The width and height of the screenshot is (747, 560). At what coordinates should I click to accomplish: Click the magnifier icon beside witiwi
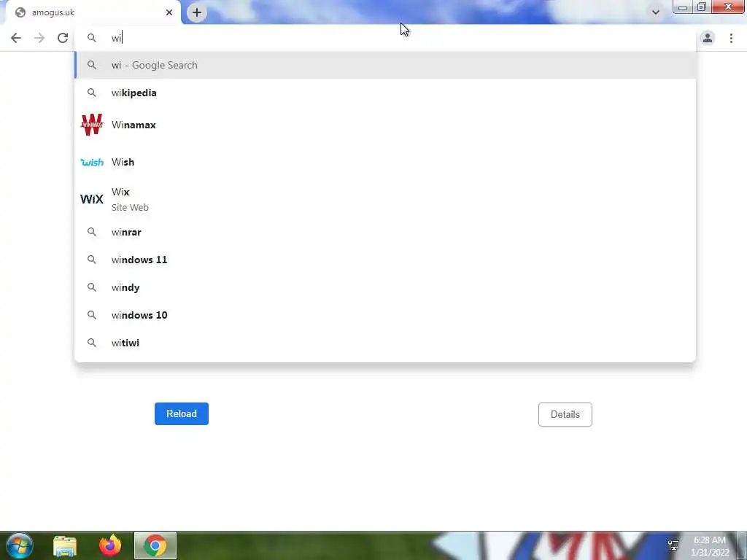(x=92, y=343)
